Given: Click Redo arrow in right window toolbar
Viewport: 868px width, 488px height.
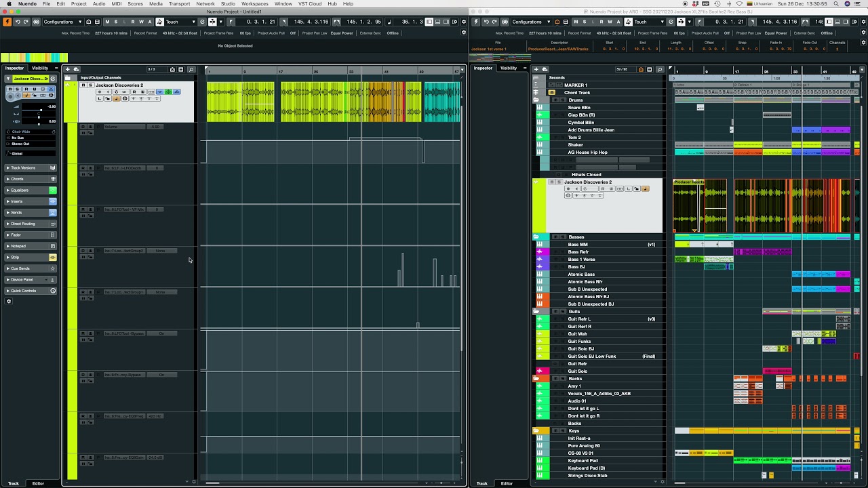Looking at the screenshot, I should [494, 22].
